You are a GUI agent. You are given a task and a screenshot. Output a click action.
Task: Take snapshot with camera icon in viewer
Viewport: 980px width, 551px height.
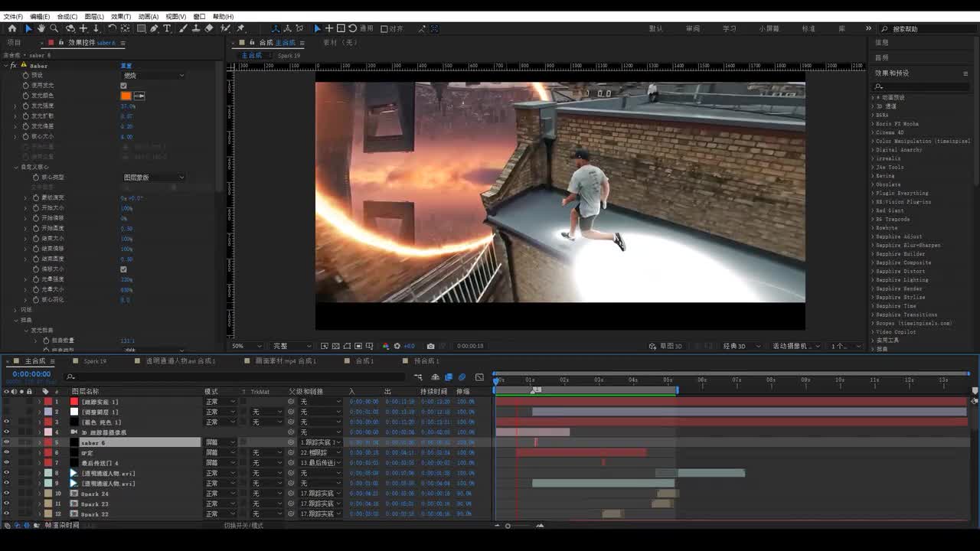click(x=430, y=346)
